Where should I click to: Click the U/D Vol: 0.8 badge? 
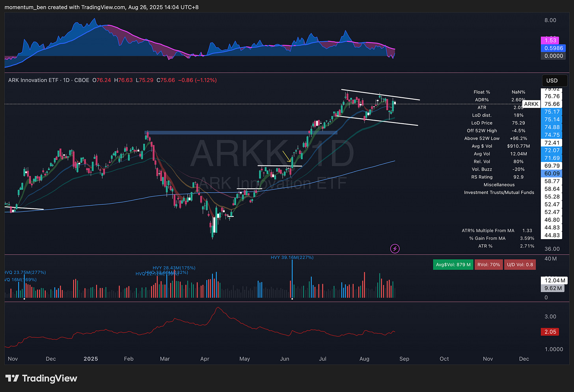[x=520, y=265]
